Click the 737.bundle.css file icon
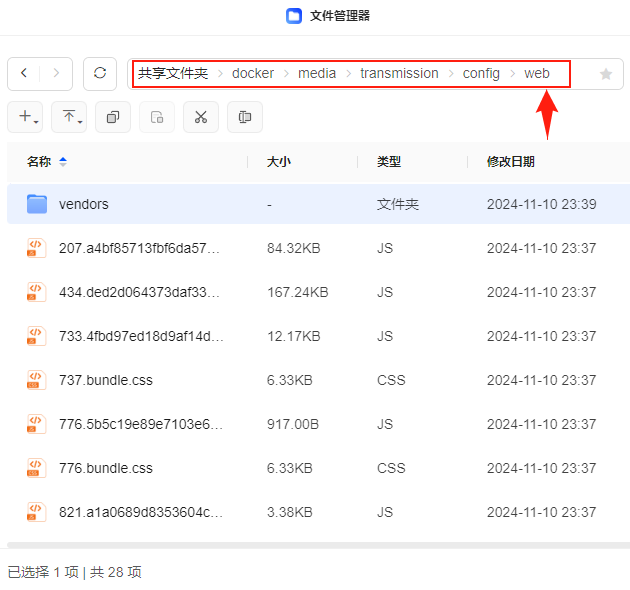630x590 pixels. click(37, 380)
